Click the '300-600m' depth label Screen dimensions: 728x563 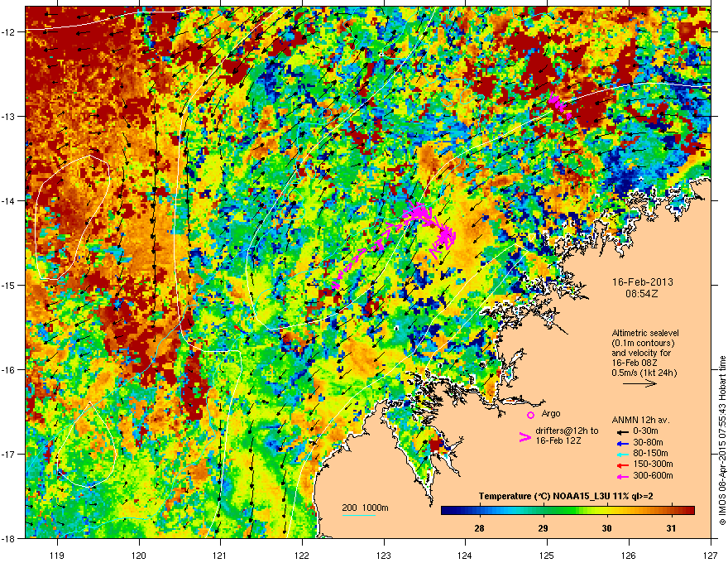tap(653, 476)
